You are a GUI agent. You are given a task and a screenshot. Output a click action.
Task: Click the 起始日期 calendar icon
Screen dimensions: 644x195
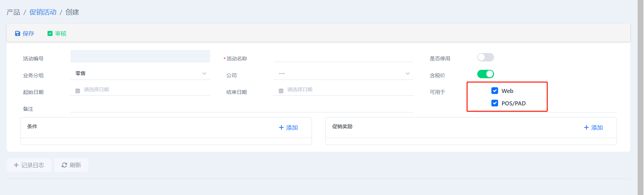click(78, 91)
